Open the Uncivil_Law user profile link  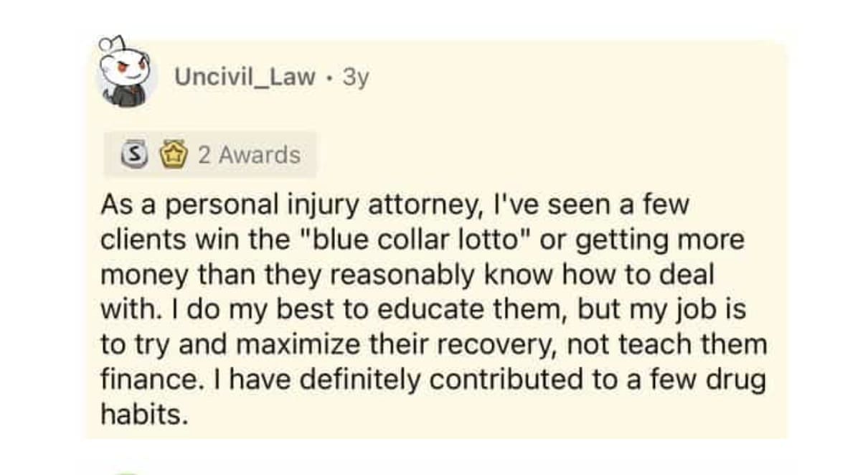coord(245,77)
